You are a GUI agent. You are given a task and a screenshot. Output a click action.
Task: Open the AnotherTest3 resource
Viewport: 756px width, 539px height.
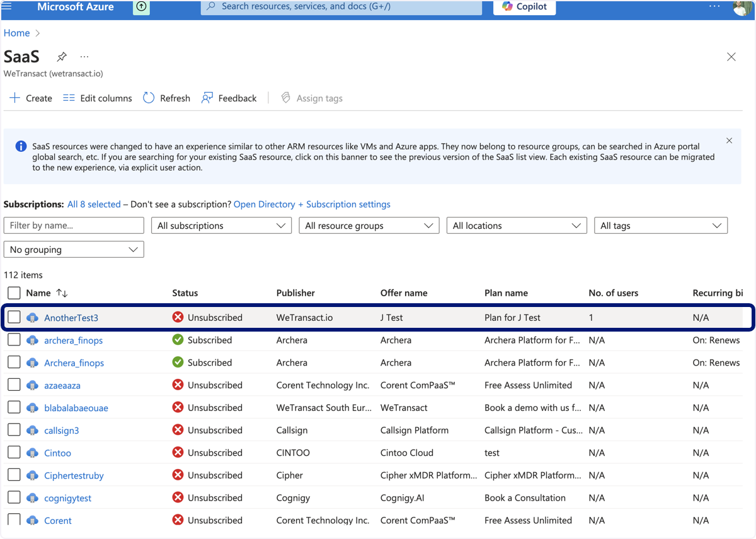tap(71, 318)
